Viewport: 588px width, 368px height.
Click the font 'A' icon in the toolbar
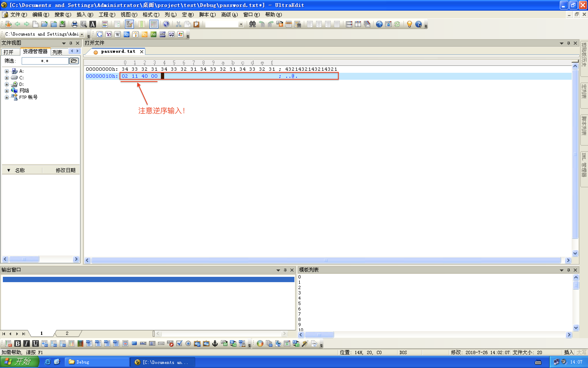pos(92,24)
